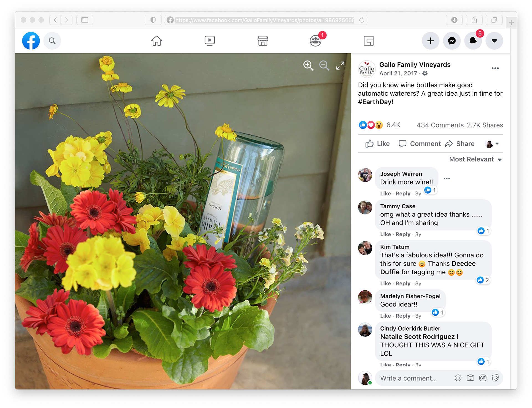
Task: Open Safari privacy report shield
Action: click(153, 20)
